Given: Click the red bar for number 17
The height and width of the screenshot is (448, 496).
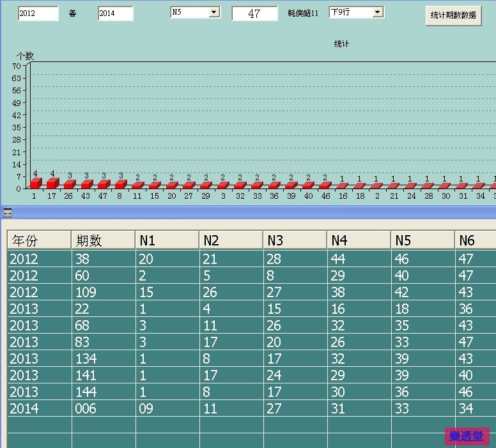Looking at the screenshot, I should pyautogui.click(x=52, y=183).
